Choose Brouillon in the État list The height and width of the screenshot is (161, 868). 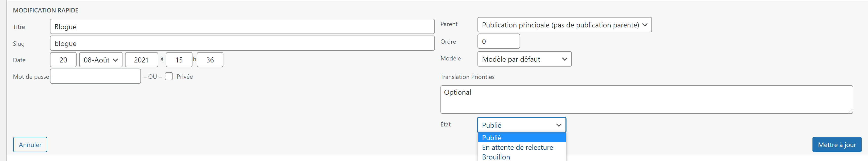coord(522,157)
